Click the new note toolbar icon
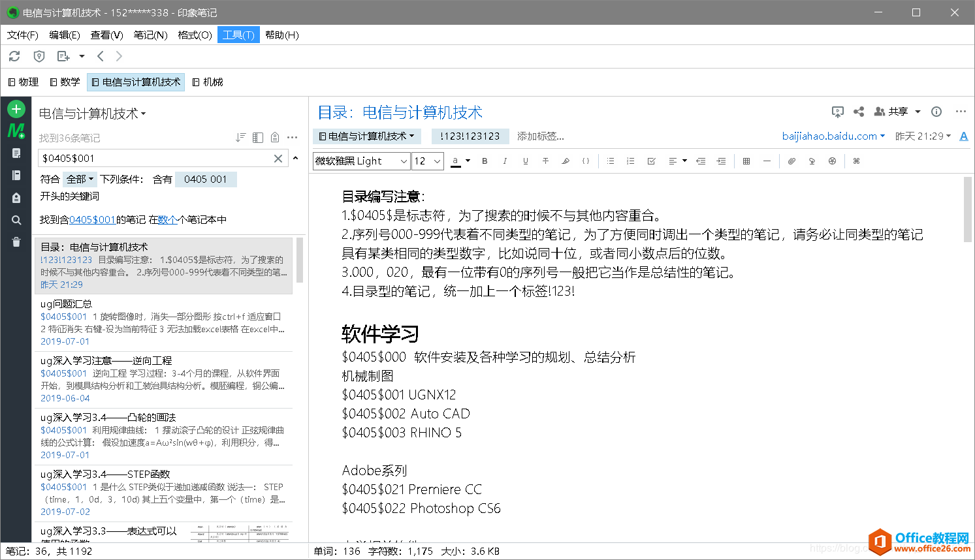The height and width of the screenshot is (560, 975). point(63,56)
